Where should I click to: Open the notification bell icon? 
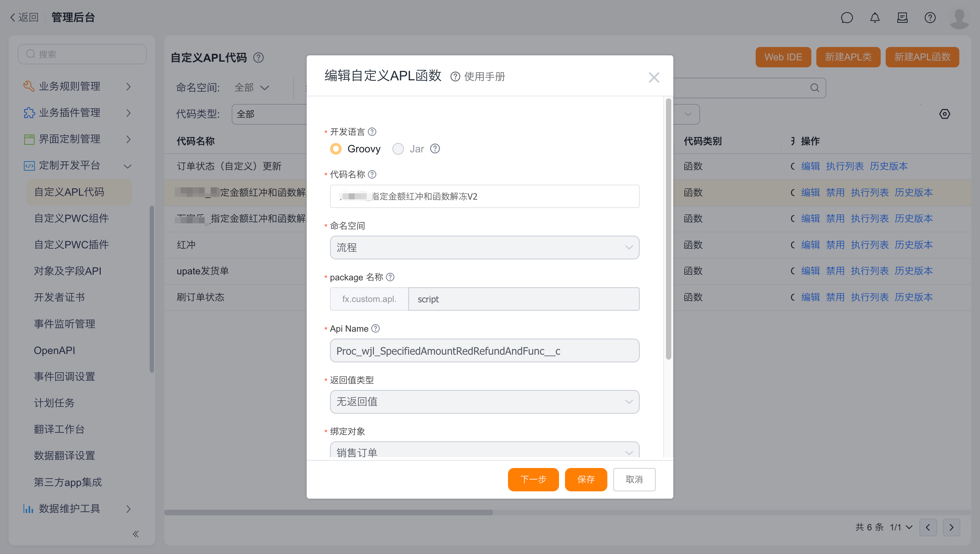pos(875,18)
